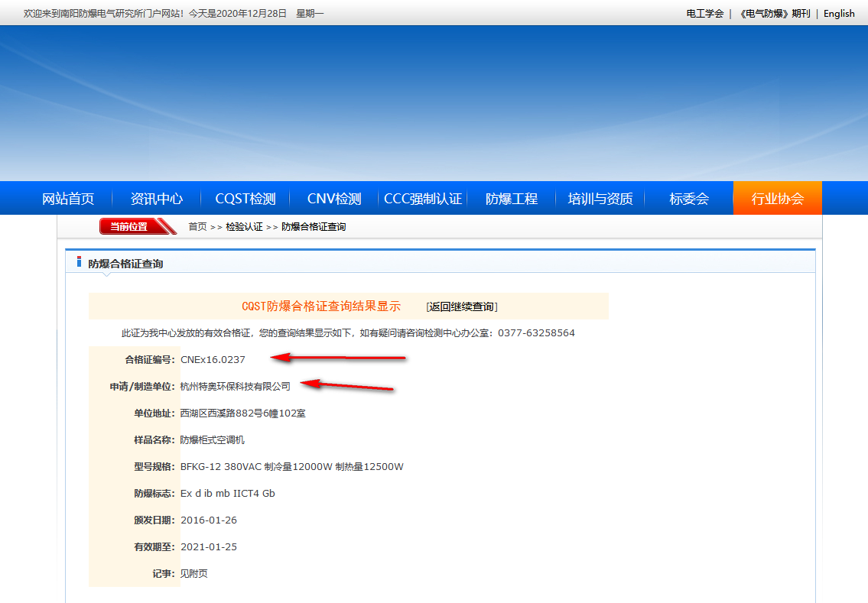Open the 资讯中心 navigation menu
Image resolution: width=868 pixels, height=603 pixels.
pos(157,199)
